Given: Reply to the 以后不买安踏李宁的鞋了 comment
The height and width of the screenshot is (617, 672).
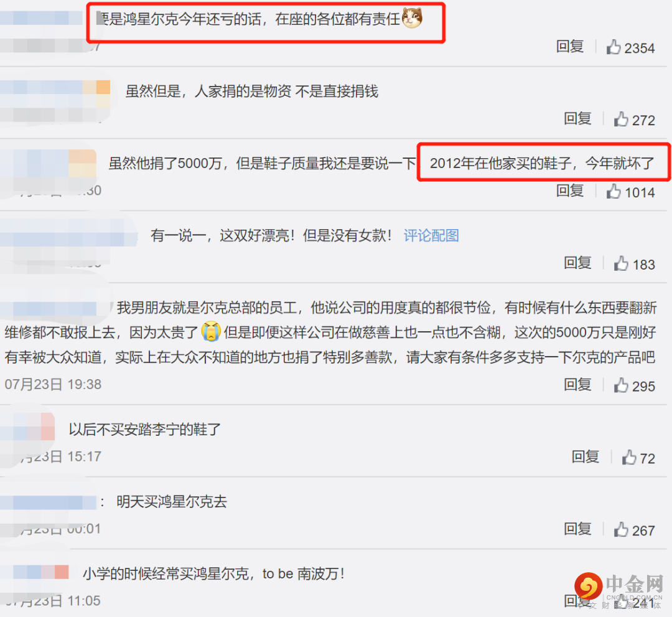Looking at the screenshot, I should click(585, 456).
